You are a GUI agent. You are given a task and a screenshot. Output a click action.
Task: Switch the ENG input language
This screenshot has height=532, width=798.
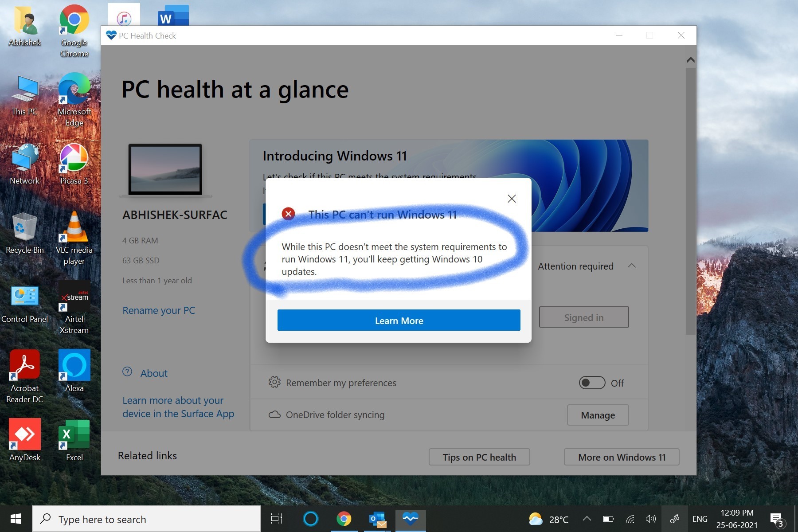click(700, 519)
